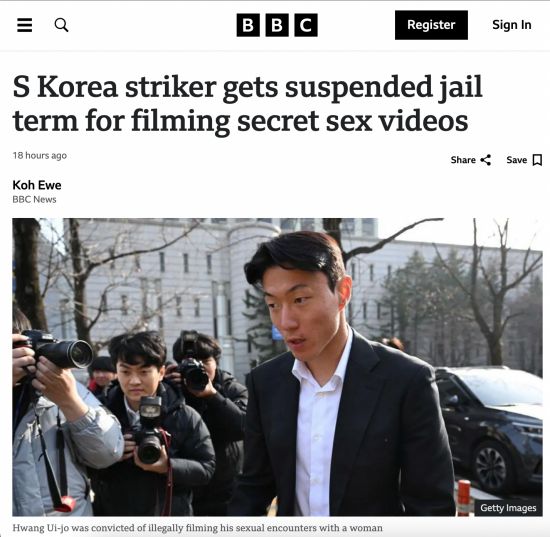The image size is (550, 537).
Task: Click the Save label text
Action: point(517,160)
